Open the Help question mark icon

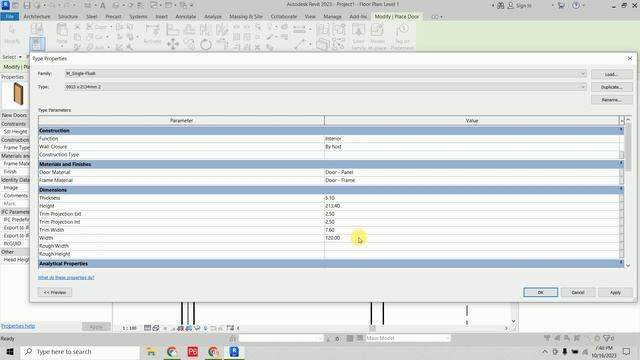(x=576, y=5)
